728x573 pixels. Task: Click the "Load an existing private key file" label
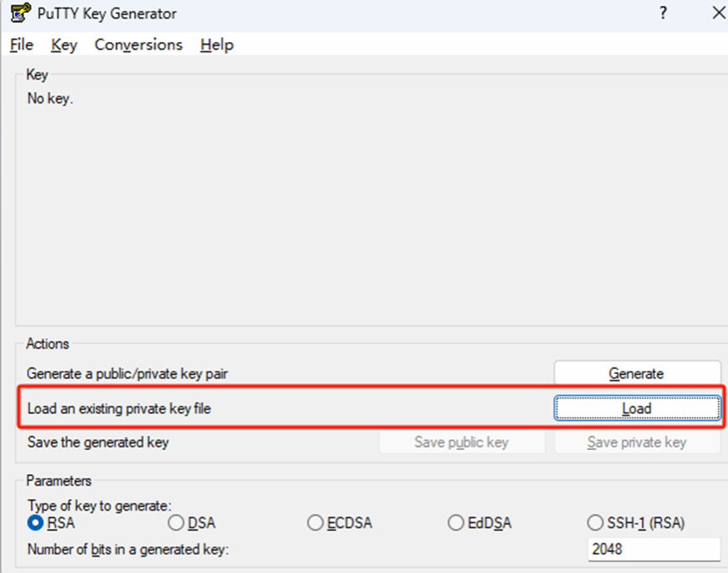119,409
